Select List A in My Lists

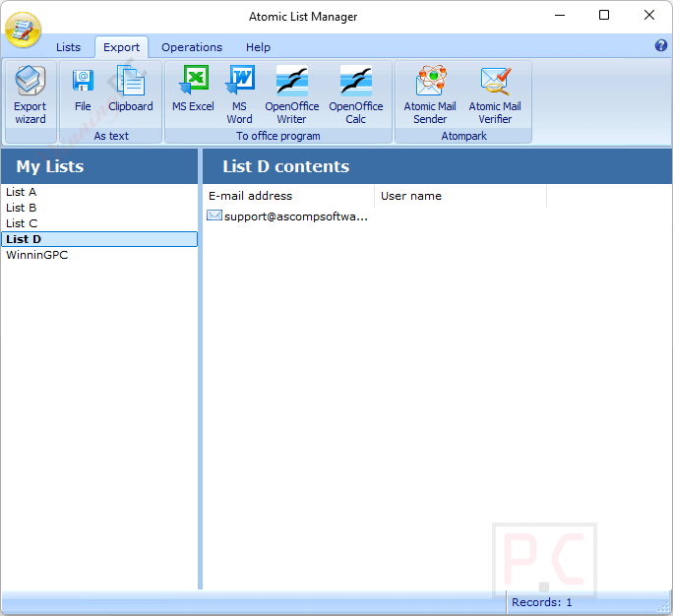(99, 192)
